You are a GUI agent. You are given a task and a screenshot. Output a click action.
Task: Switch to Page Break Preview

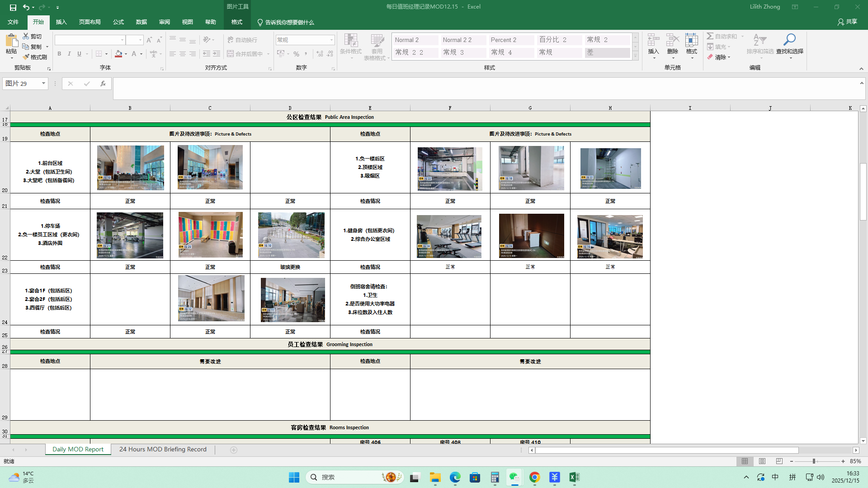[x=779, y=461]
